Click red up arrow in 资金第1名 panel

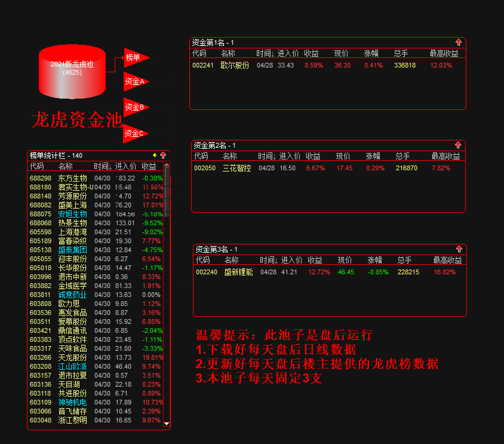pos(459,42)
